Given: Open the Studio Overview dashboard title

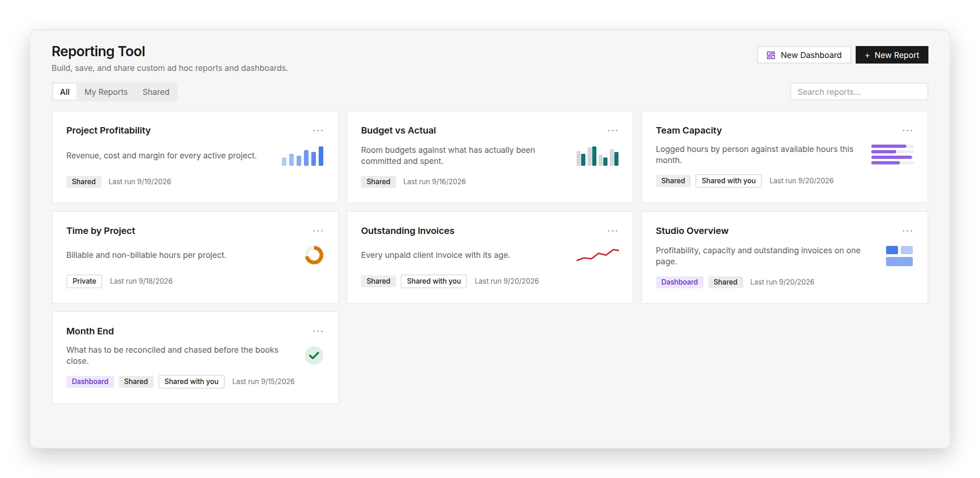Looking at the screenshot, I should point(692,231).
